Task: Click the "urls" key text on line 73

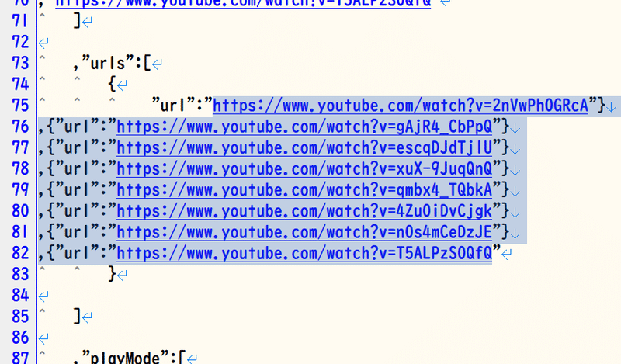Action: click(108, 63)
